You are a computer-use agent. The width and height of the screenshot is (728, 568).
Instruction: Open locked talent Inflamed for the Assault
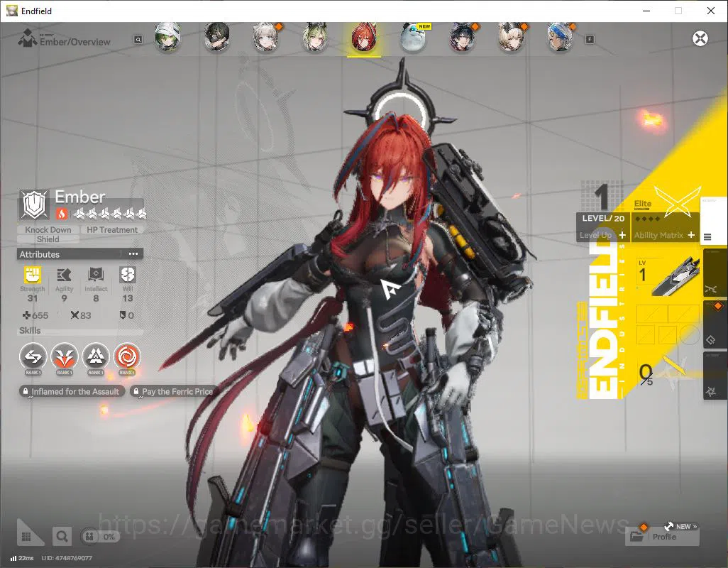(72, 391)
